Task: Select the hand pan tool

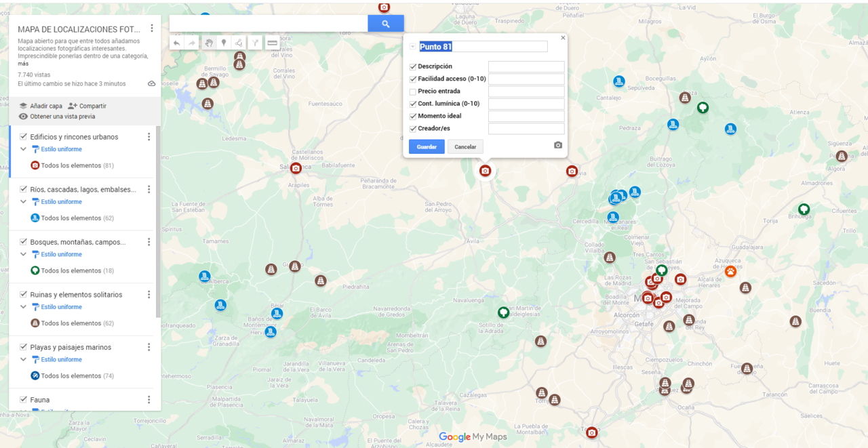Action: pos(209,43)
